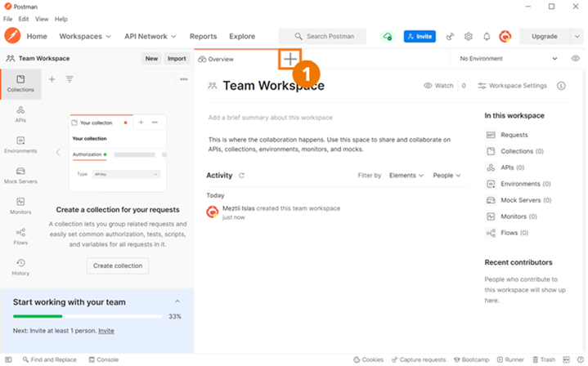This screenshot has width=588, height=366.
Task: Click the blue Invite button
Action: (x=420, y=36)
